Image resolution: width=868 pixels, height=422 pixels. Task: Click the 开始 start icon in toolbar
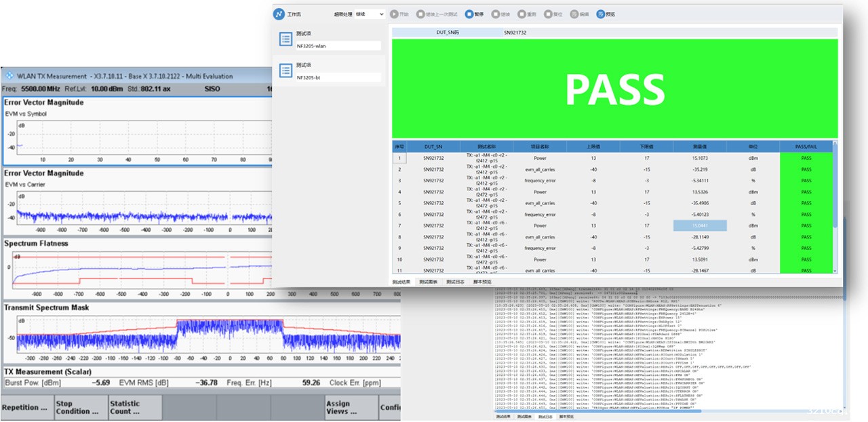click(394, 14)
